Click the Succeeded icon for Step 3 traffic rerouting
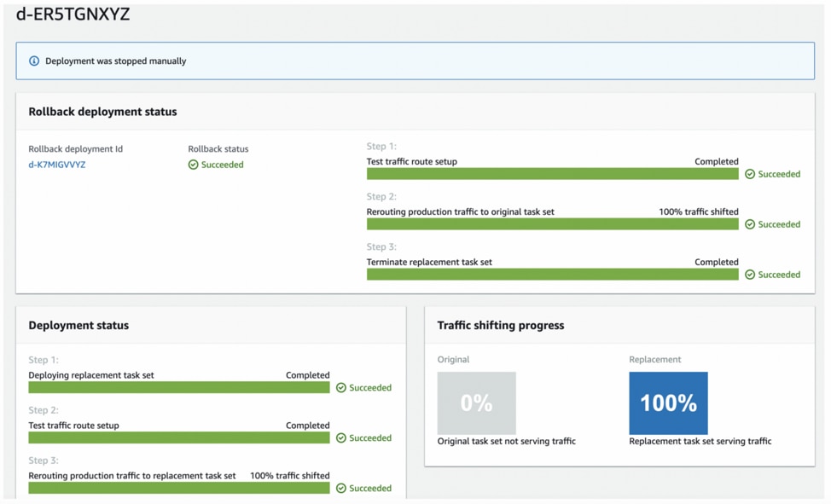The height and width of the screenshot is (504, 831). pyautogui.click(x=340, y=488)
